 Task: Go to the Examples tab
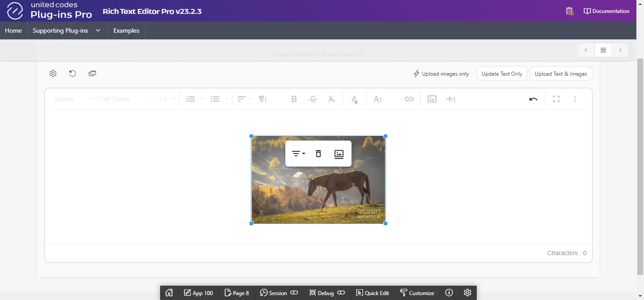(126, 30)
